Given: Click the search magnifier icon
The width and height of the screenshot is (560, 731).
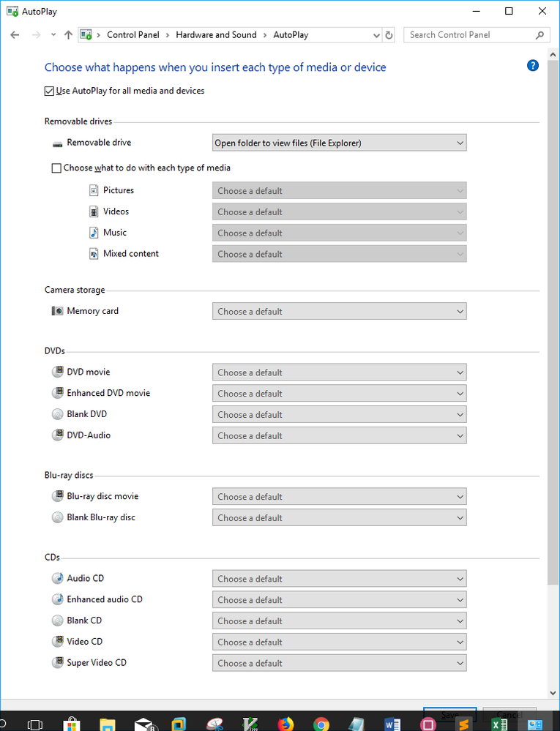Looking at the screenshot, I should [x=540, y=35].
